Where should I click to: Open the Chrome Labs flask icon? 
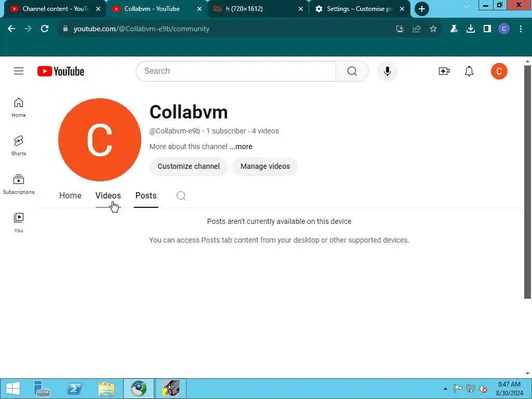(454, 29)
